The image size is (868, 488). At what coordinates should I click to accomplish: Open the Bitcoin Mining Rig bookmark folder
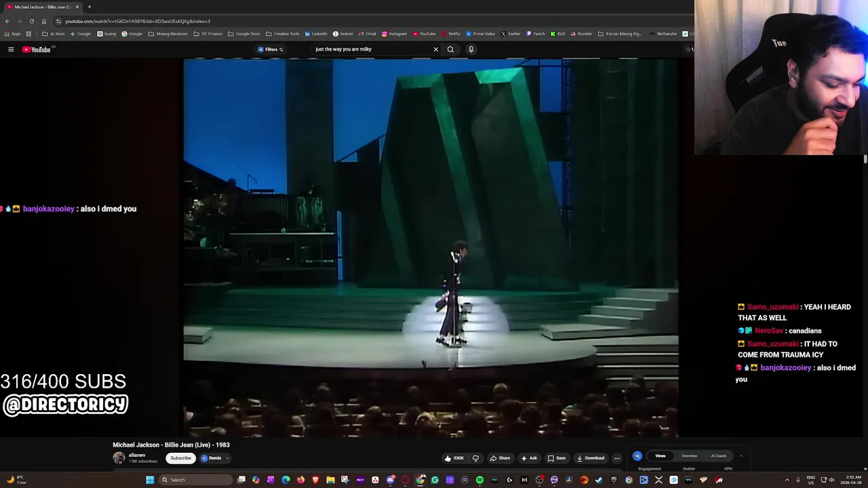pos(620,34)
